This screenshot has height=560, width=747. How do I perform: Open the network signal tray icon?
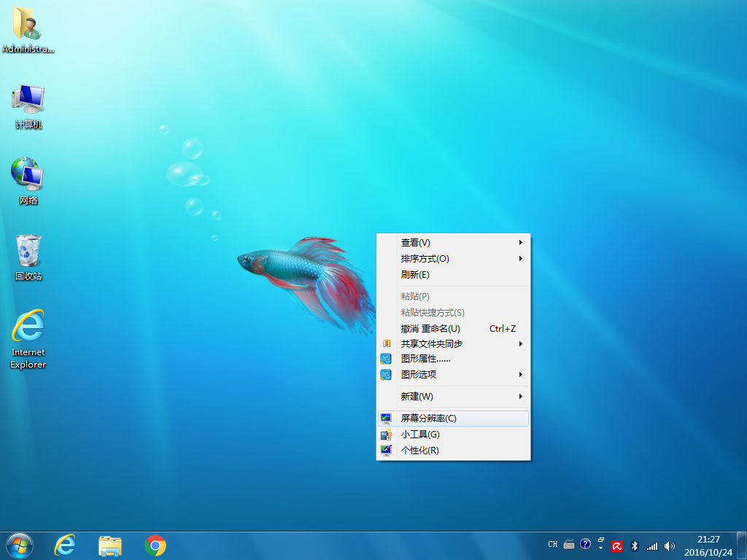pyautogui.click(x=651, y=546)
